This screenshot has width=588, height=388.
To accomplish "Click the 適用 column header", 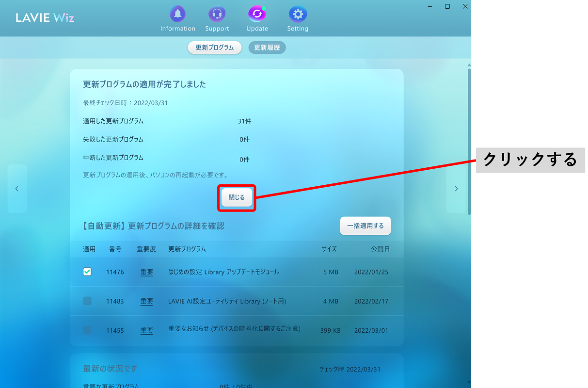I will tap(89, 249).
